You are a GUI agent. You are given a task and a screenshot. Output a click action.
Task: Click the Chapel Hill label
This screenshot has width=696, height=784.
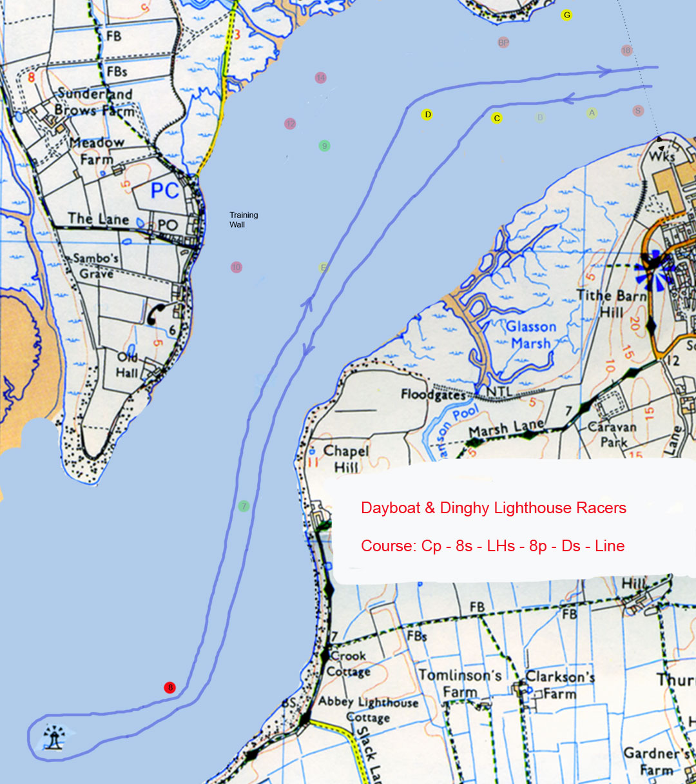pyautogui.click(x=346, y=458)
